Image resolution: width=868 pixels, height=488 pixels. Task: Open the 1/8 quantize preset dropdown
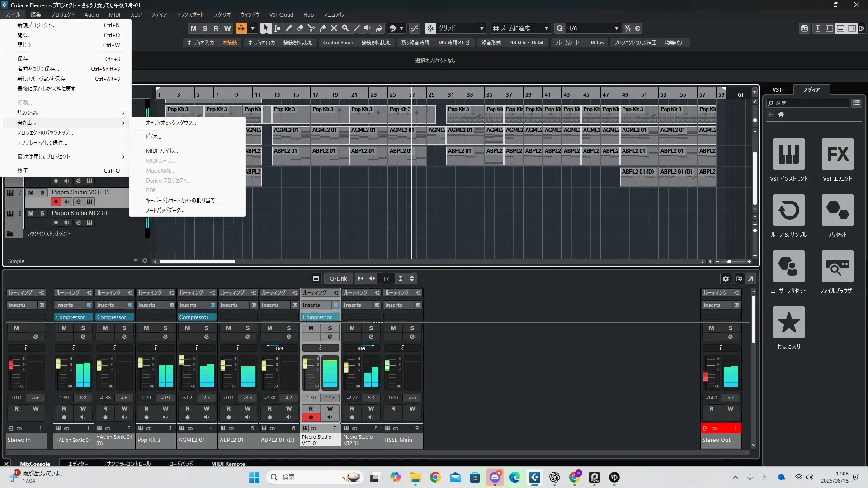point(592,28)
